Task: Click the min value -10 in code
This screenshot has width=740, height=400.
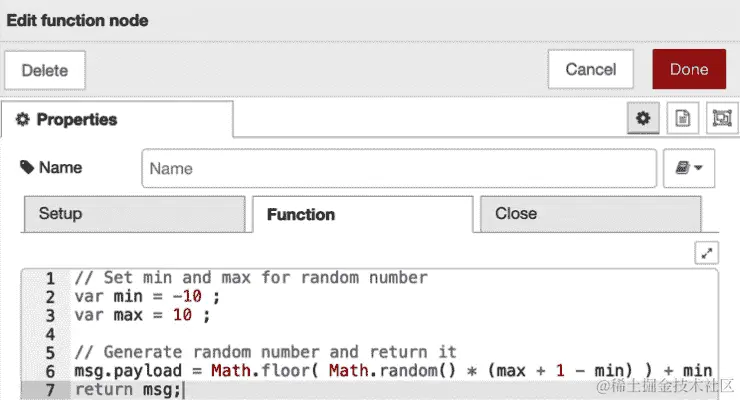Action: (x=187, y=296)
